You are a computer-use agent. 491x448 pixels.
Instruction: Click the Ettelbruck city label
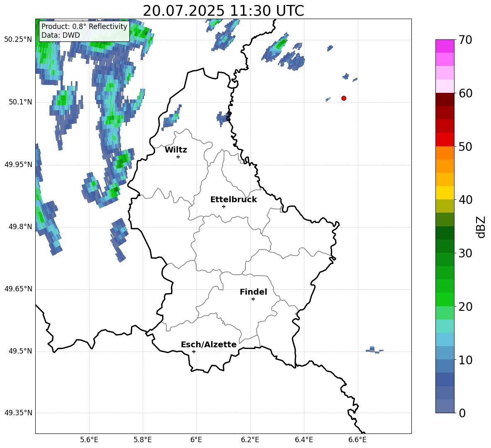[233, 200]
